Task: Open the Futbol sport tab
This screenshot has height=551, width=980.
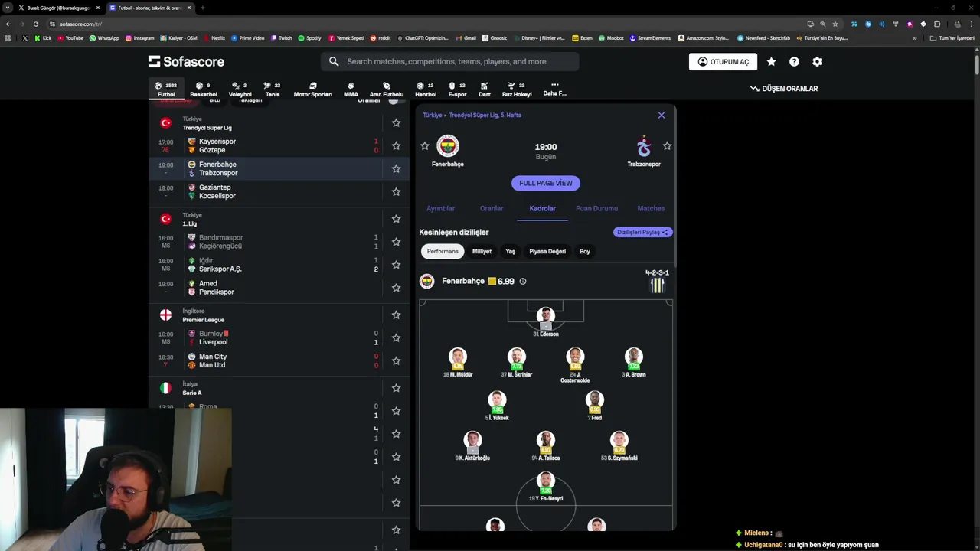Action: coord(166,90)
